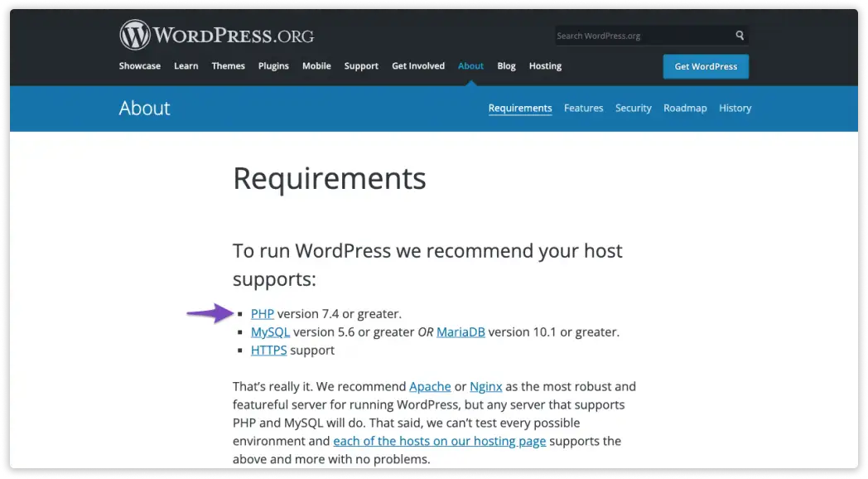Screen dimensions: 868x479
Task: Open the History tab
Action: click(735, 108)
